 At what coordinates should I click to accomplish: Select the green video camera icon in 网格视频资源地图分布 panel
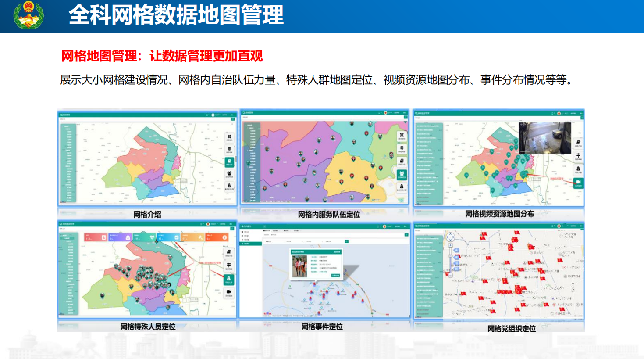(578, 183)
